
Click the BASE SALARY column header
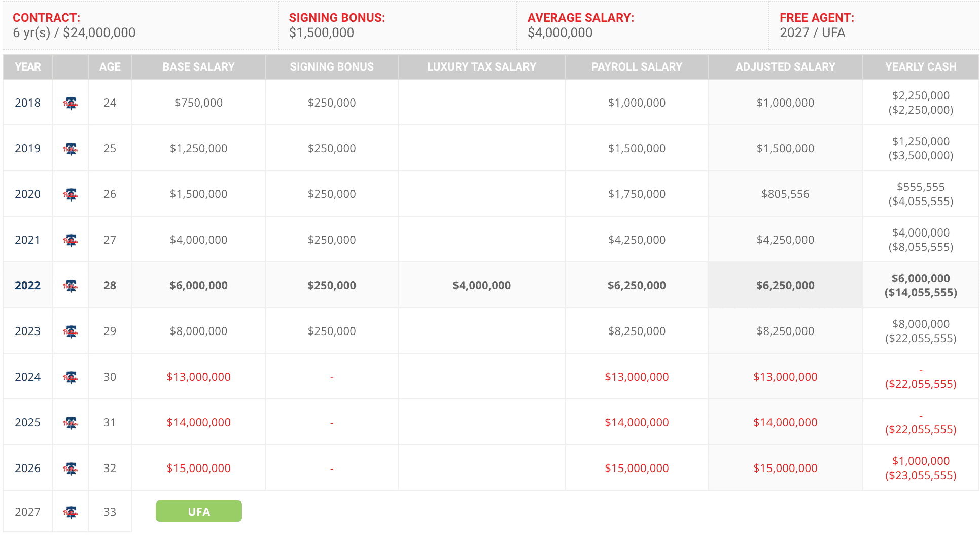tap(198, 67)
